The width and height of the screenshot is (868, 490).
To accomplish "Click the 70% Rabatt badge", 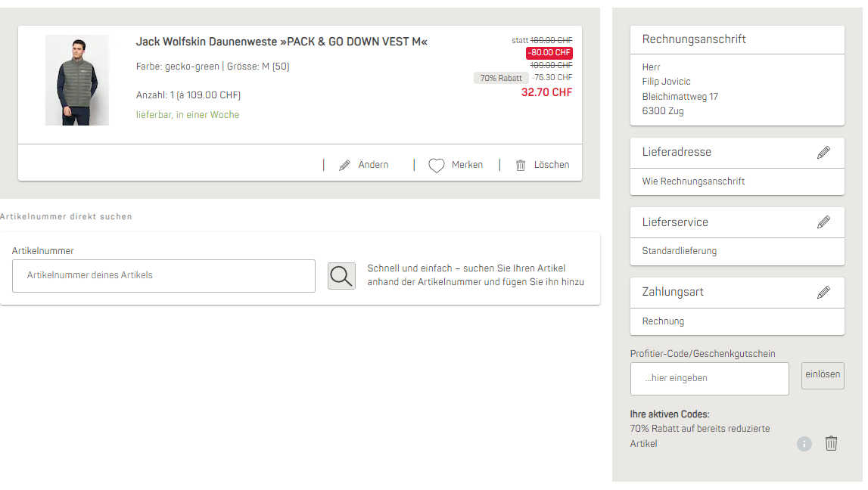I will (500, 78).
